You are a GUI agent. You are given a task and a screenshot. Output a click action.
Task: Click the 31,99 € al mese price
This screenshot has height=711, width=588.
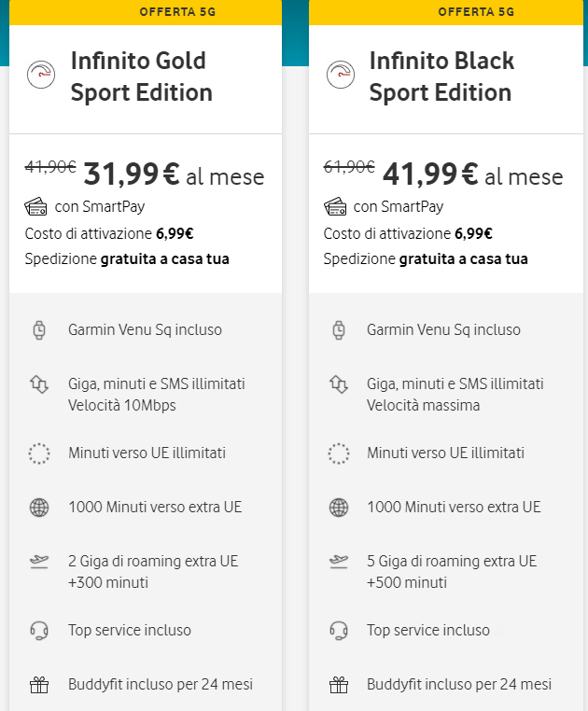coord(174,174)
